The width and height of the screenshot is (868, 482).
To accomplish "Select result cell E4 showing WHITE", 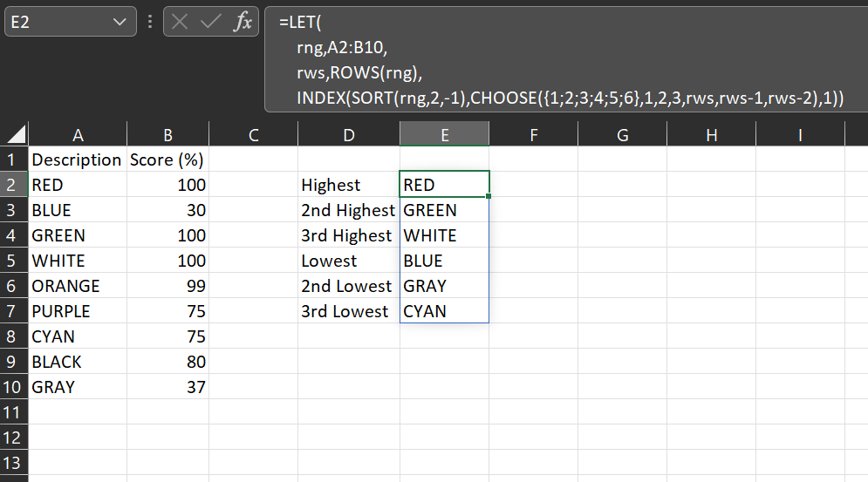I will [445, 235].
